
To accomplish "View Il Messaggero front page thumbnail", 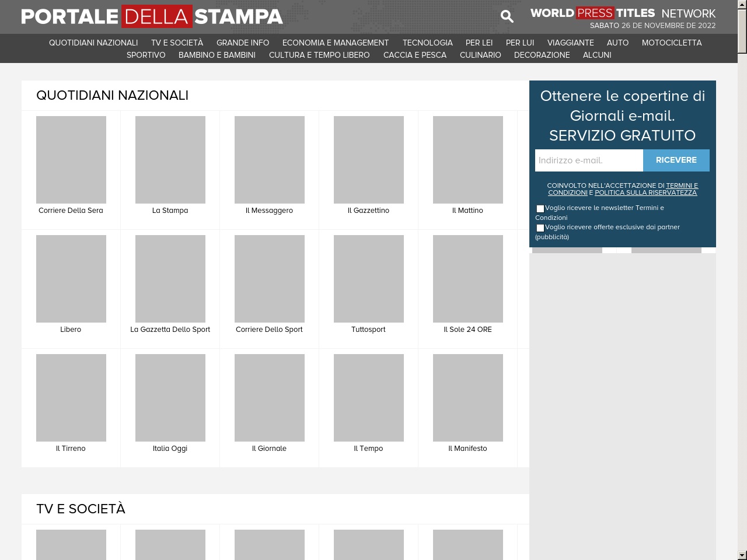I will [x=270, y=160].
